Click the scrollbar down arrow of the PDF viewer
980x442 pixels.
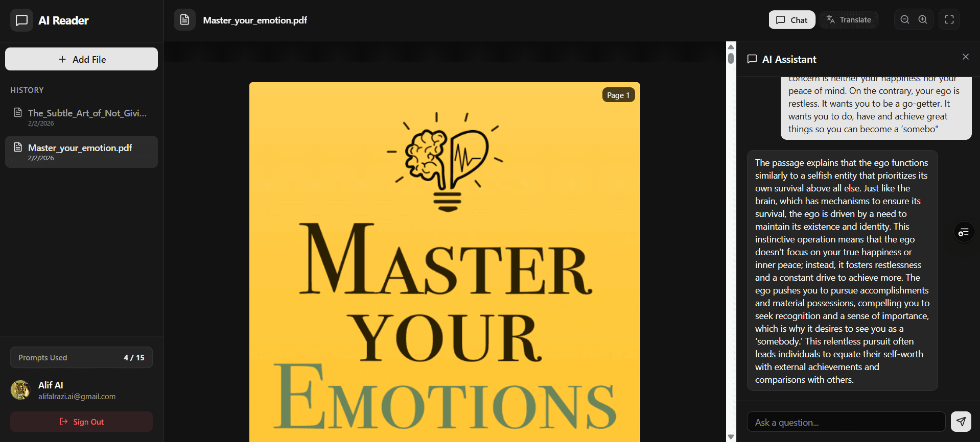[x=731, y=437]
